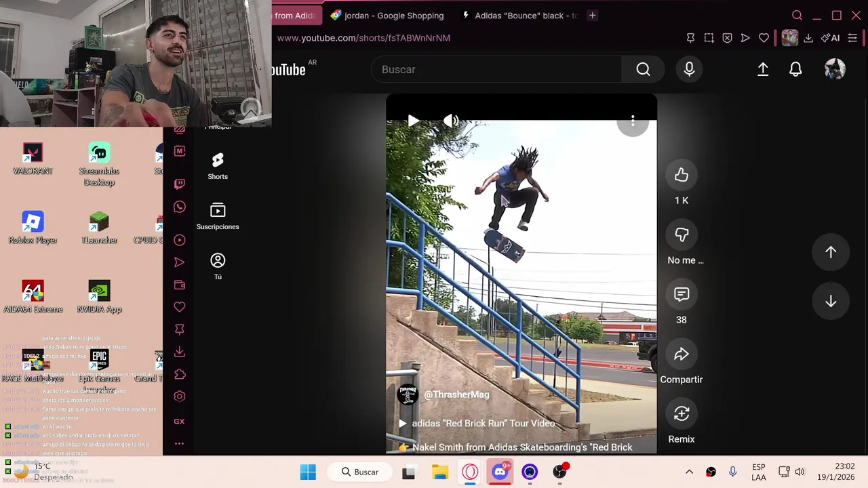
Task: Open the AIDA64 Extreme desktop shortcut
Action: pos(33,297)
